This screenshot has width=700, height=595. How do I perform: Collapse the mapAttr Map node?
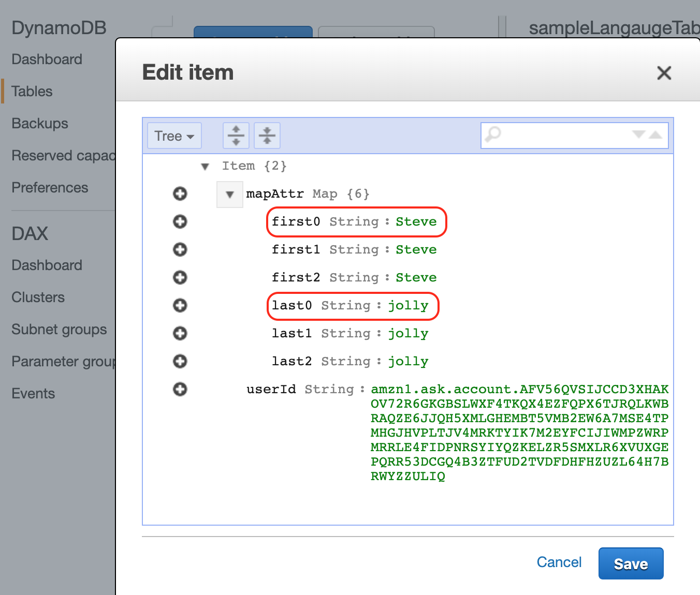tap(230, 195)
